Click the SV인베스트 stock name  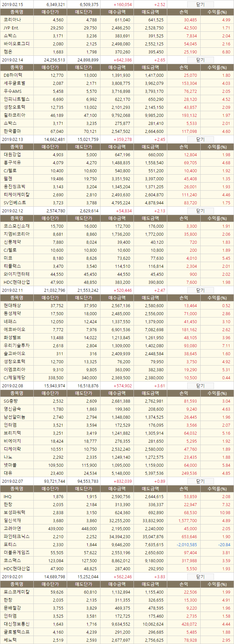coord(15,203)
